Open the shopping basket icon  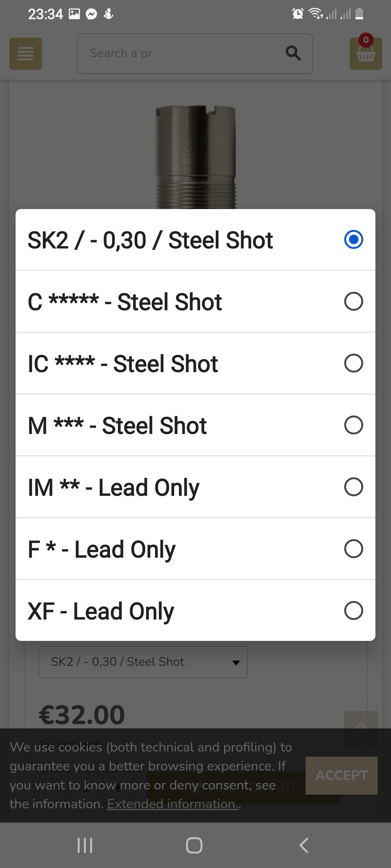(366, 54)
